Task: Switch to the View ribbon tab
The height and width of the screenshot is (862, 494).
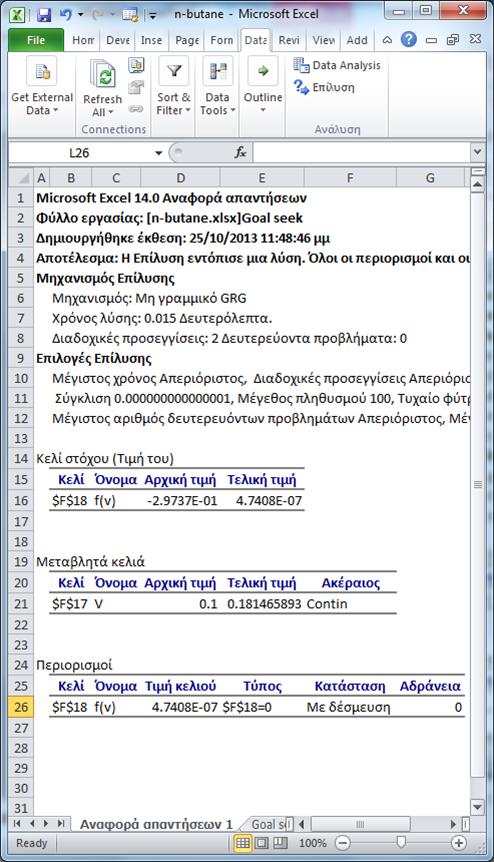Action: click(324, 40)
